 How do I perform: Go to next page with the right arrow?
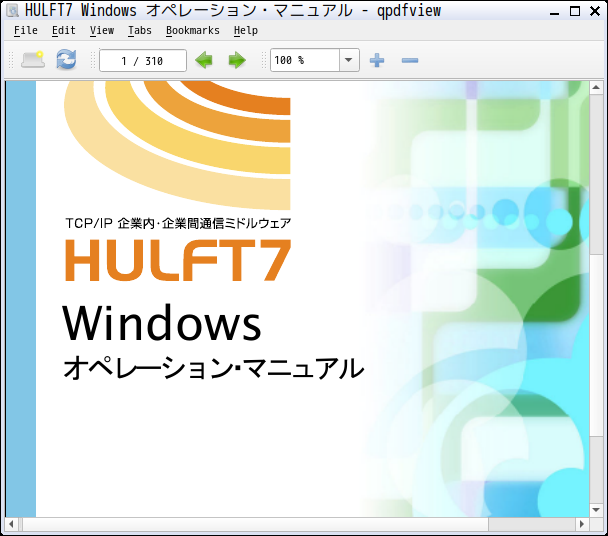[x=237, y=61]
